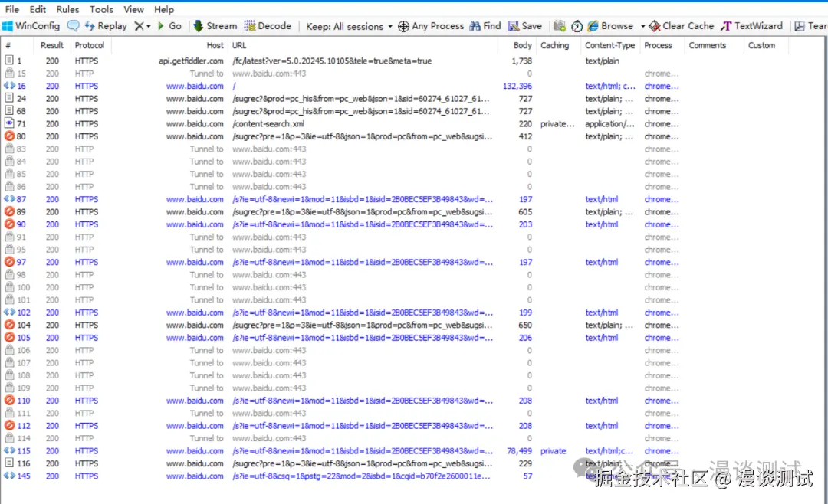The width and height of the screenshot is (828, 504).
Task: Select the lock icon of tunnel session 15
Action: [9, 73]
